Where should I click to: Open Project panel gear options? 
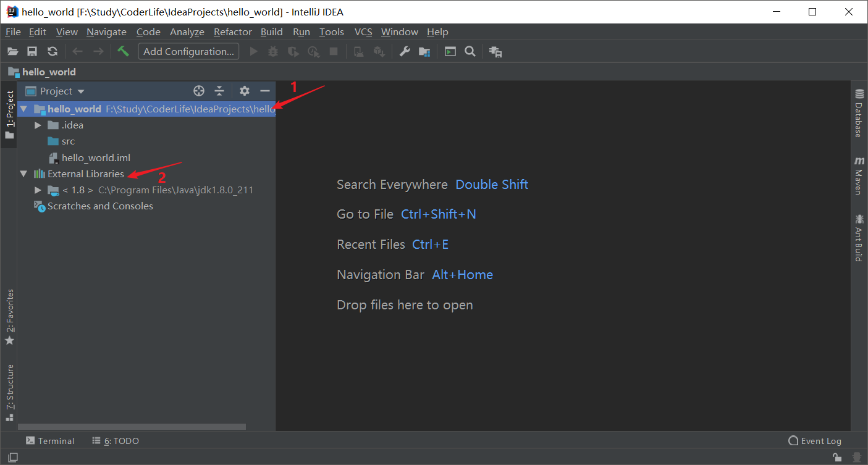coord(245,91)
